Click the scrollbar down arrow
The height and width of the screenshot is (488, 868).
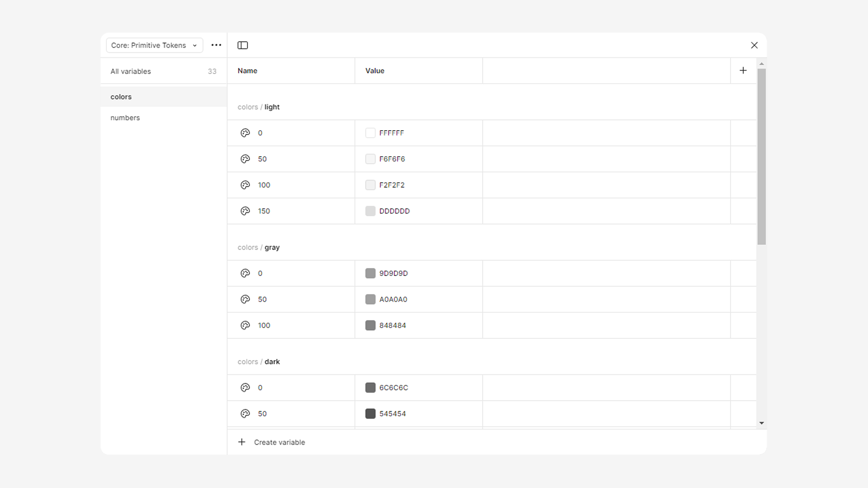(762, 423)
